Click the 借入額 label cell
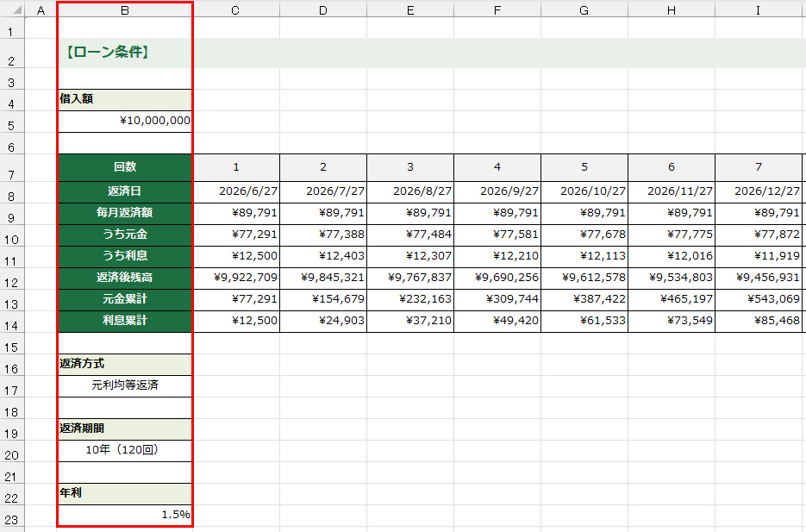Image resolution: width=806 pixels, height=532 pixels. (125, 100)
